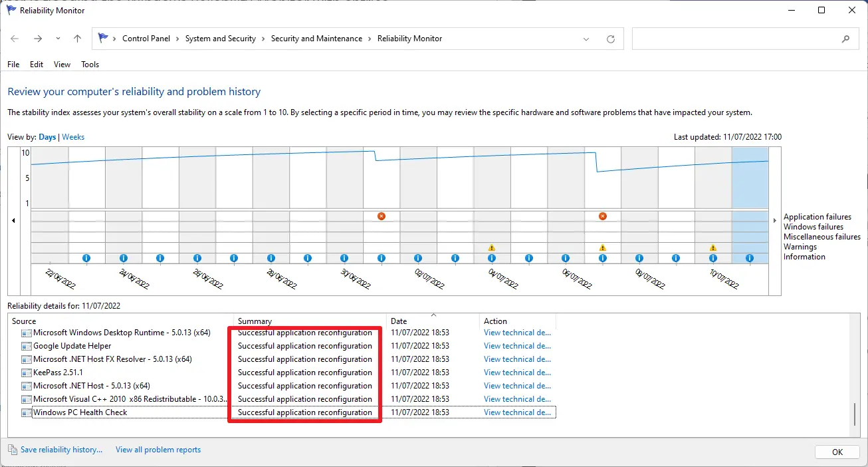Open the recent locations dropdown arrow
The image size is (868, 467).
[58, 39]
